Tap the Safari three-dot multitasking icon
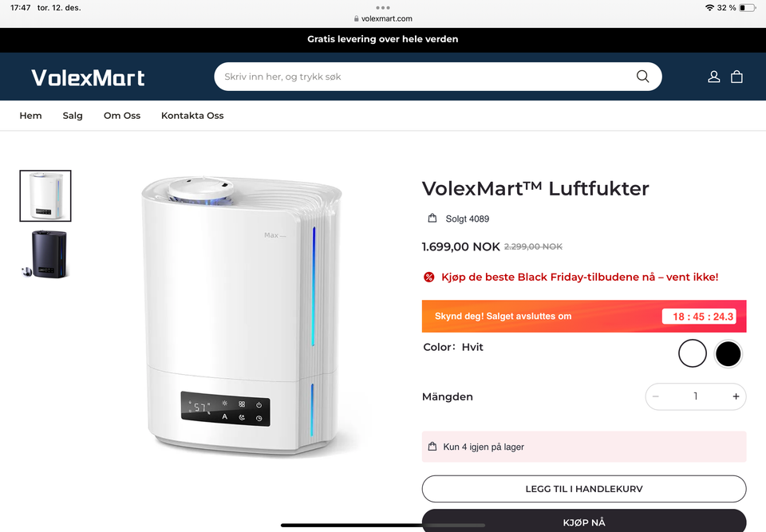Viewport: 766px width, 532px height. point(383,8)
